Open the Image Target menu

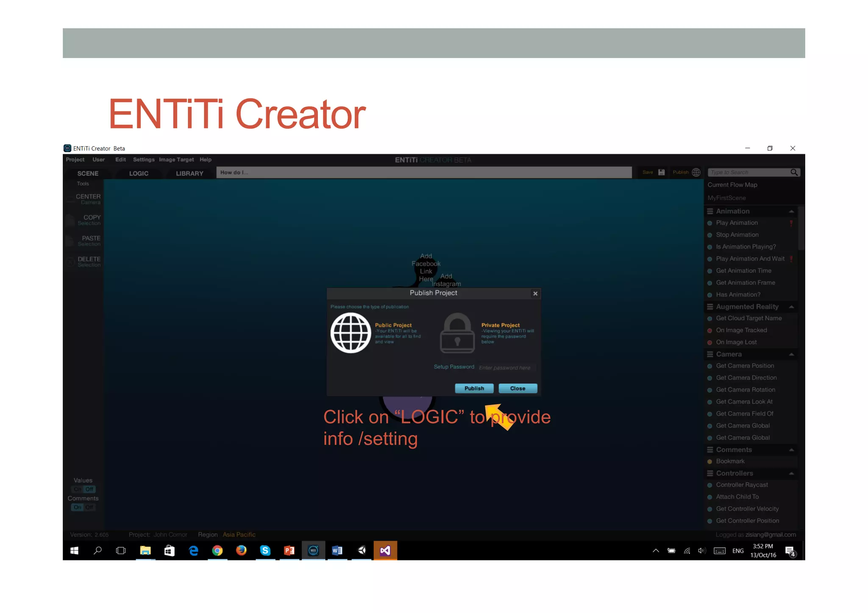pyautogui.click(x=176, y=160)
